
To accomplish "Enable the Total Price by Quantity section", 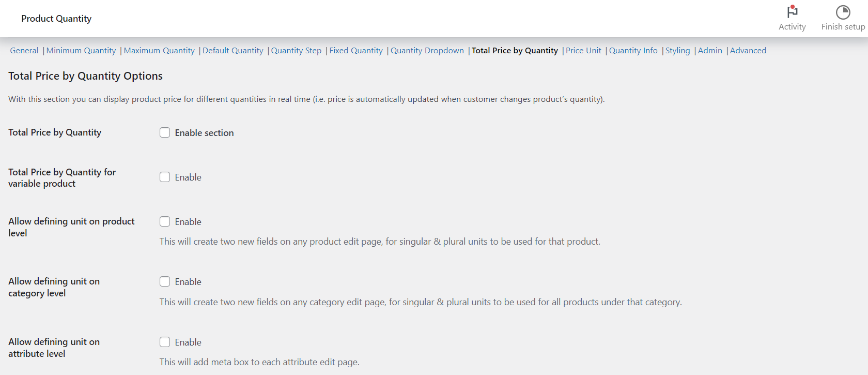I will point(165,132).
